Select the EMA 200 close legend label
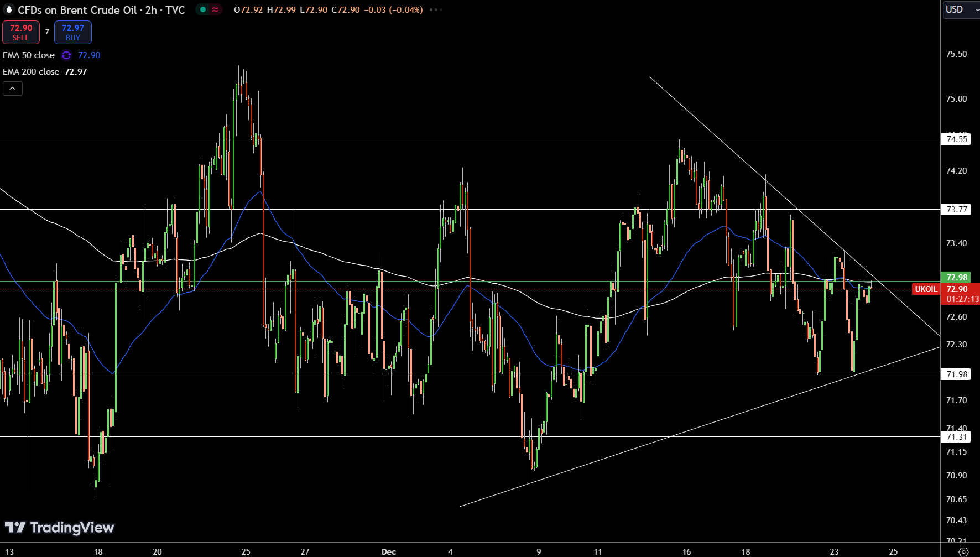980x557 pixels. [31, 72]
